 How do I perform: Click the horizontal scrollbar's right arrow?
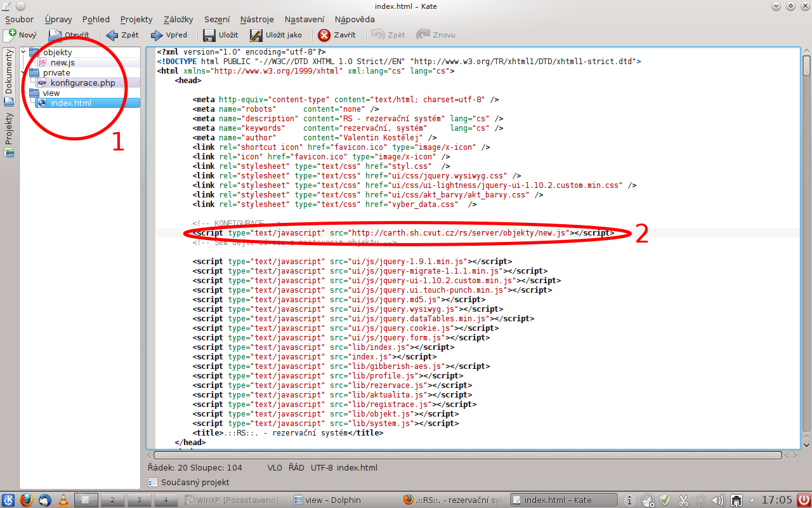(x=796, y=455)
